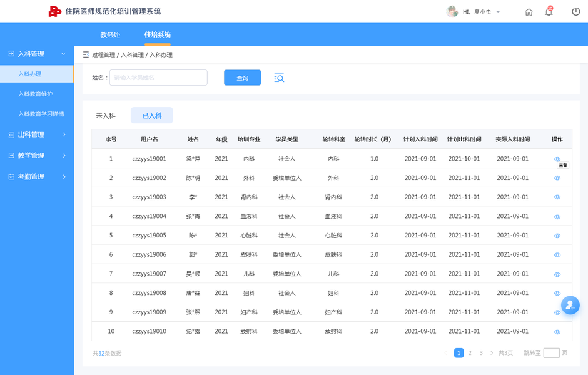The height and width of the screenshot is (375, 588).
Task: Click 过程管理 in breadcrumb
Action: [104, 55]
